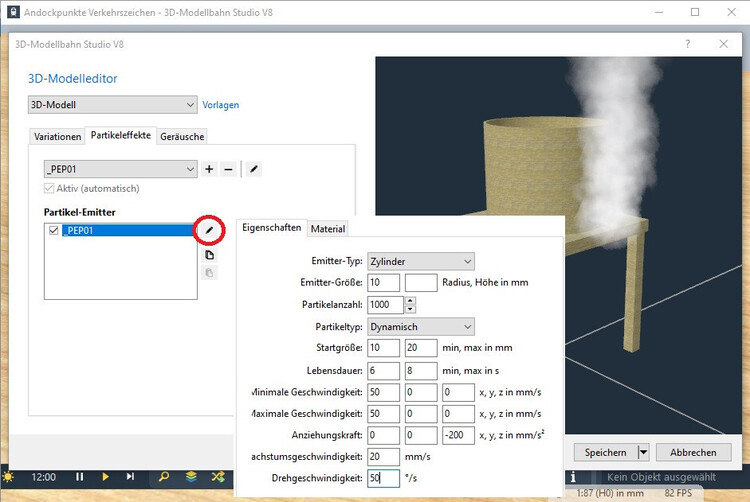Open the 3D-Modell selection dropdown
This screenshot has width=750, height=502.
(x=113, y=105)
